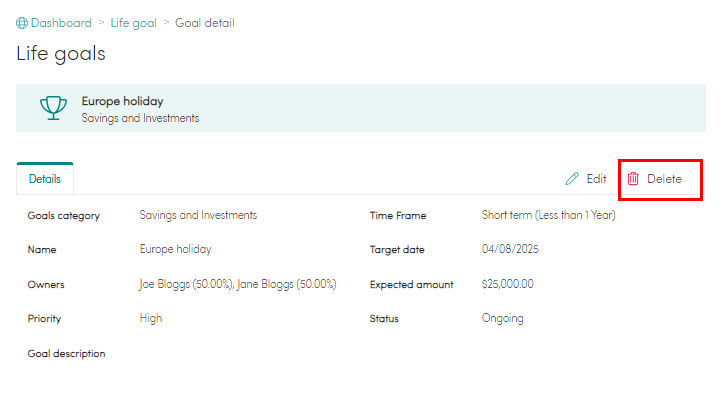
Task: Click the globe icon beside Dashboard
Action: click(x=22, y=23)
